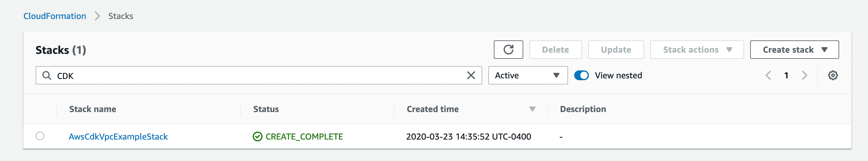Refresh the stacks list
The width and height of the screenshot is (868, 161).
coord(508,50)
